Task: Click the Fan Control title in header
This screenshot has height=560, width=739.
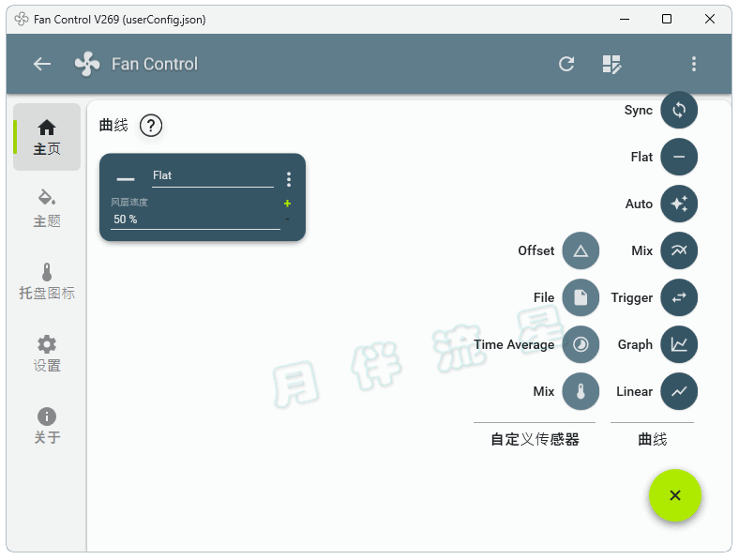Action: 155,64
